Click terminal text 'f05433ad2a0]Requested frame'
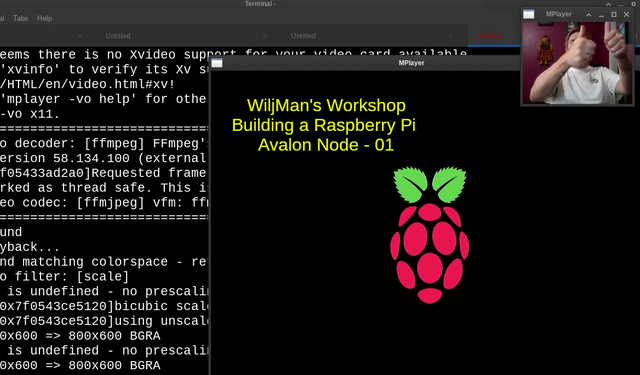 click(x=103, y=173)
